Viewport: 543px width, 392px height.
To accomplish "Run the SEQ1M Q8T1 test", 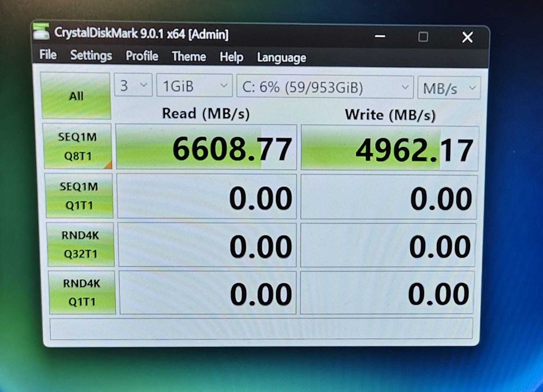I will coord(77,146).
